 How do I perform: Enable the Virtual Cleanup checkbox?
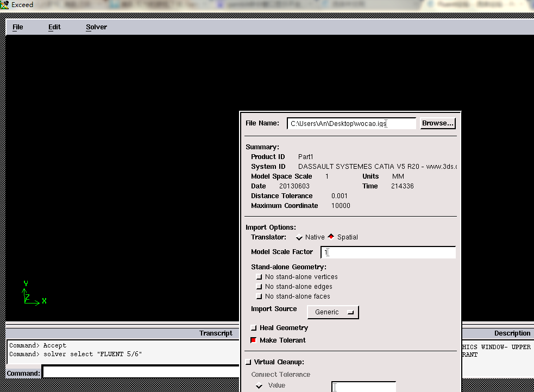[x=248, y=362]
